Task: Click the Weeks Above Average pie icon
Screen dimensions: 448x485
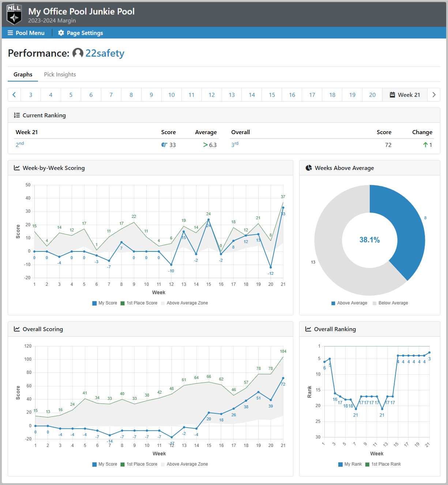Action: (309, 168)
